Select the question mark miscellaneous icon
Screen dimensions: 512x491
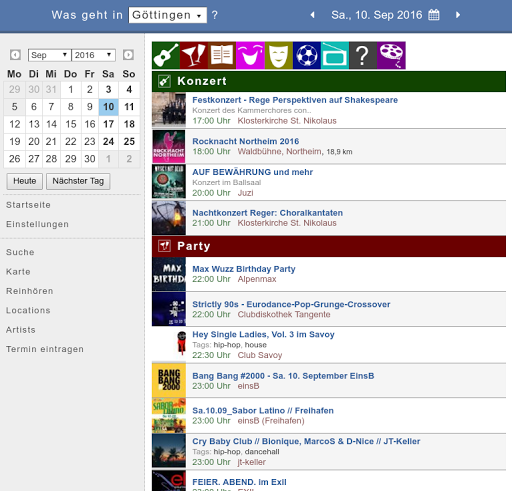pos(363,55)
